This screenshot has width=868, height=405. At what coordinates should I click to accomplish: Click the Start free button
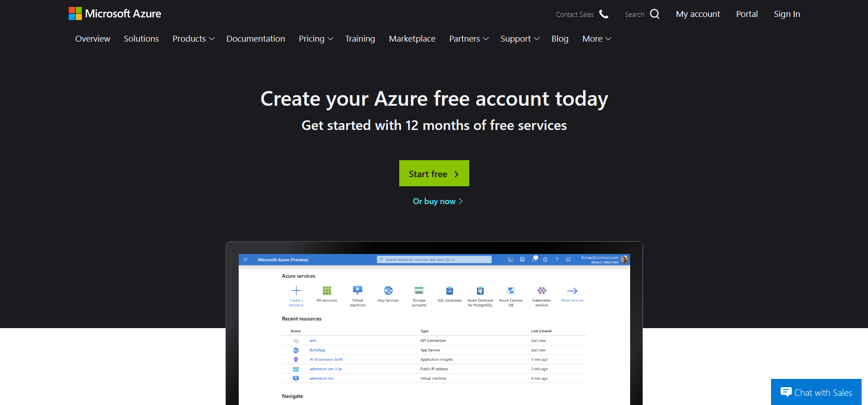coord(434,173)
